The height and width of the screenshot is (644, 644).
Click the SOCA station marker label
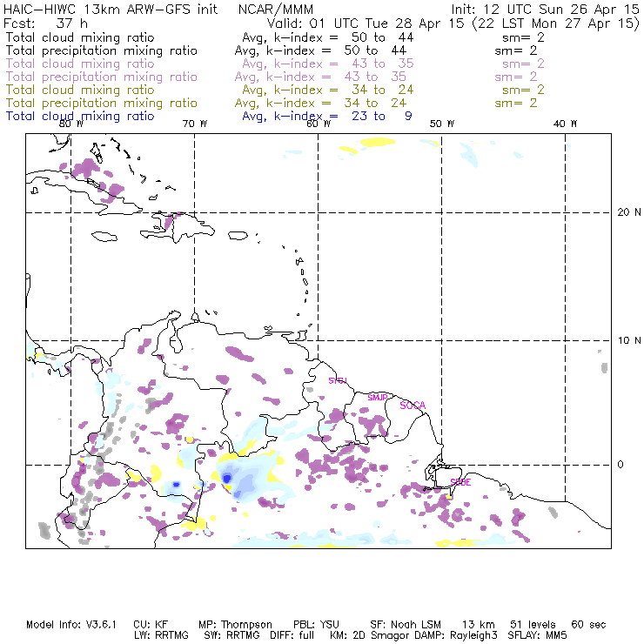[x=412, y=406]
